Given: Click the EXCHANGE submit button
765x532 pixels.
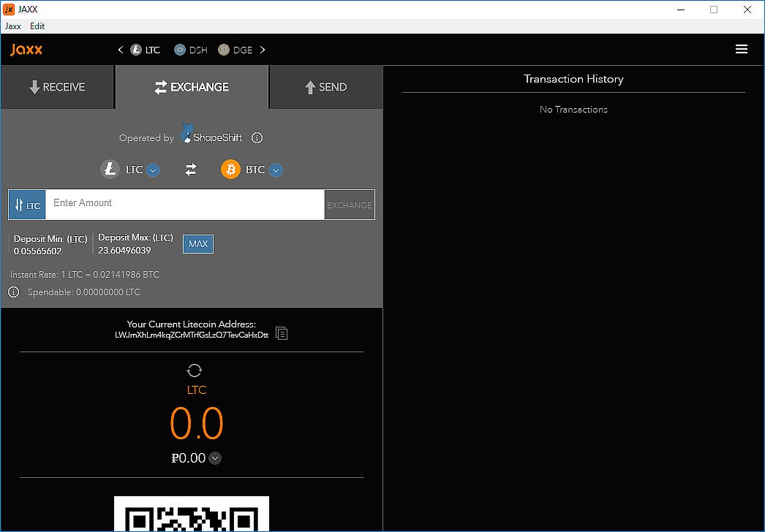Looking at the screenshot, I should pos(350,205).
